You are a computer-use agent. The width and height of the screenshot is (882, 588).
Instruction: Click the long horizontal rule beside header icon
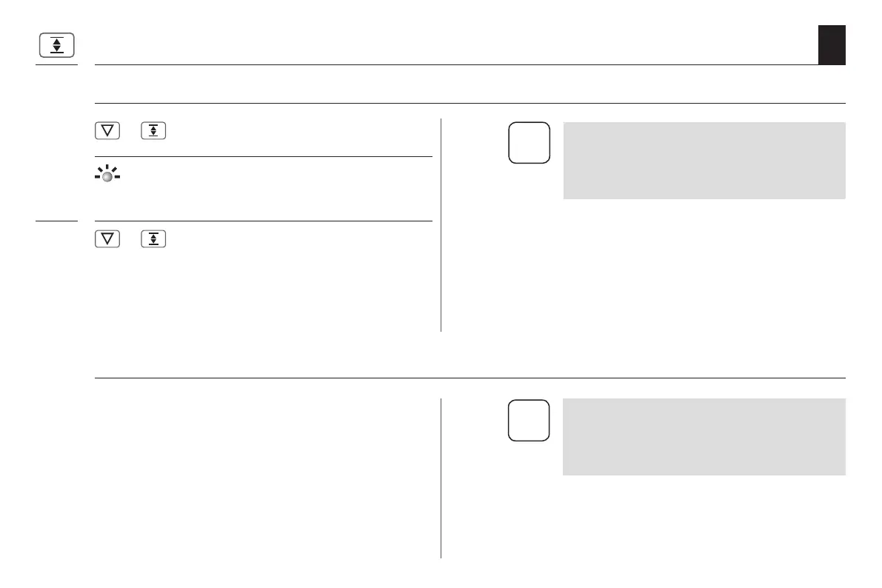tap(456, 65)
